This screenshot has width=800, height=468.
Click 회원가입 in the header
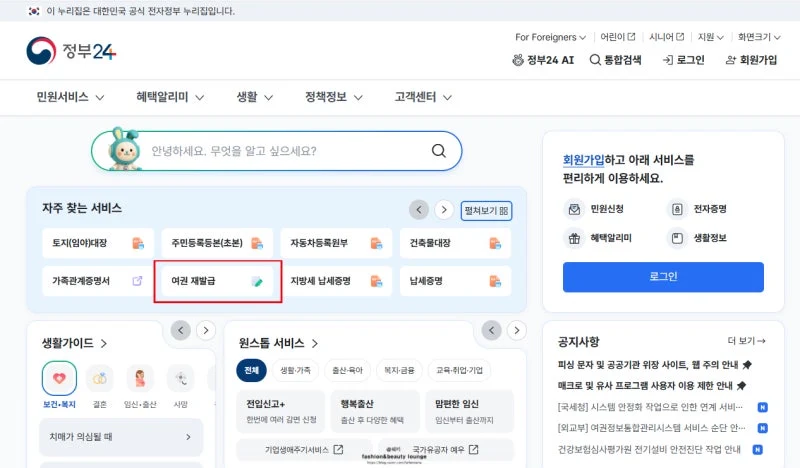pyautogui.click(x=751, y=60)
